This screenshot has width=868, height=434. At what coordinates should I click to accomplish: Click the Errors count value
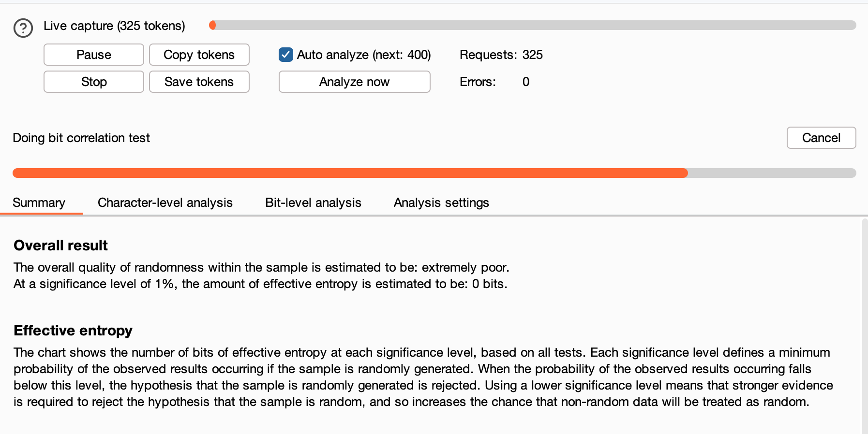526,82
